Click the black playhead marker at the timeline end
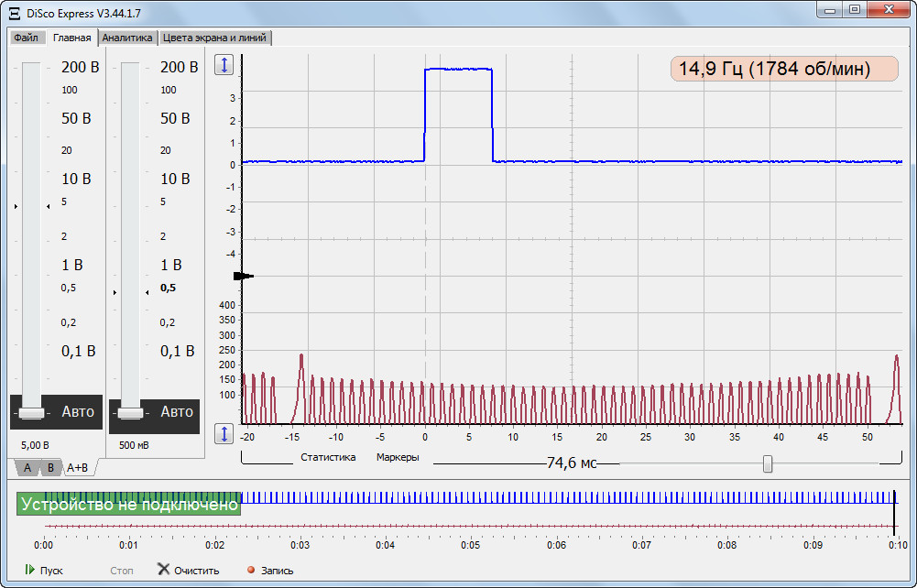This screenshot has width=917, height=588. [x=894, y=511]
